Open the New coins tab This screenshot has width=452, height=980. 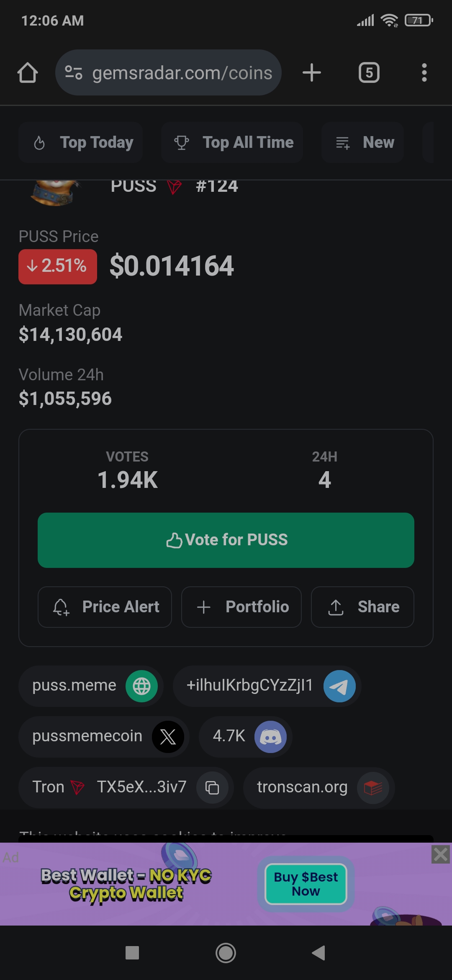tap(363, 142)
